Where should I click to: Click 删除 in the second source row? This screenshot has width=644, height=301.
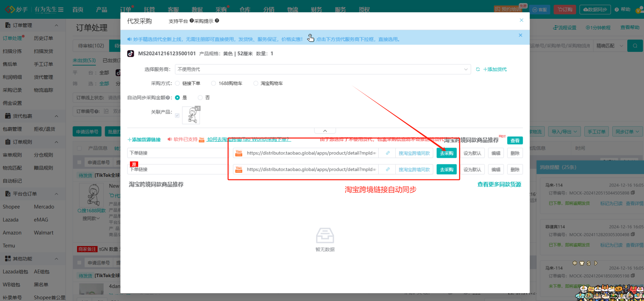click(x=515, y=169)
